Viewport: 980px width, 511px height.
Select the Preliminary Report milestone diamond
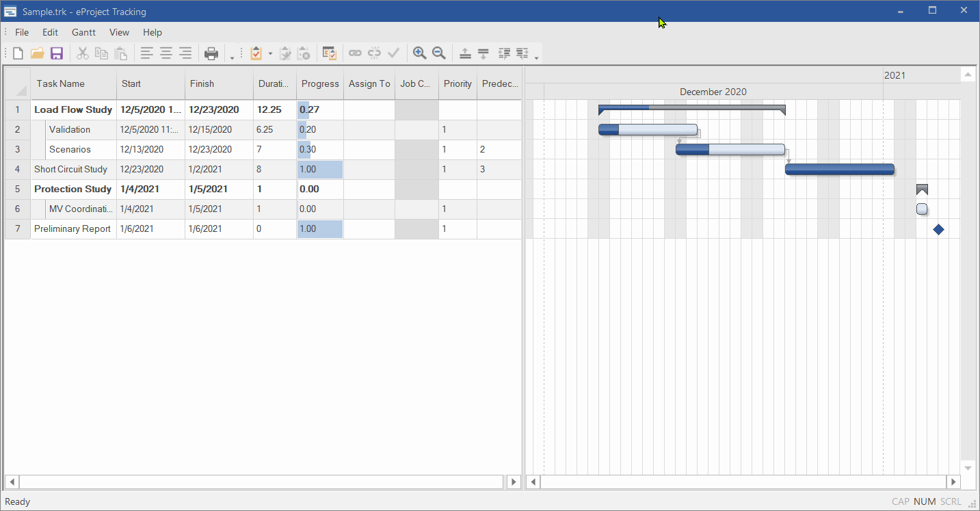click(x=938, y=229)
